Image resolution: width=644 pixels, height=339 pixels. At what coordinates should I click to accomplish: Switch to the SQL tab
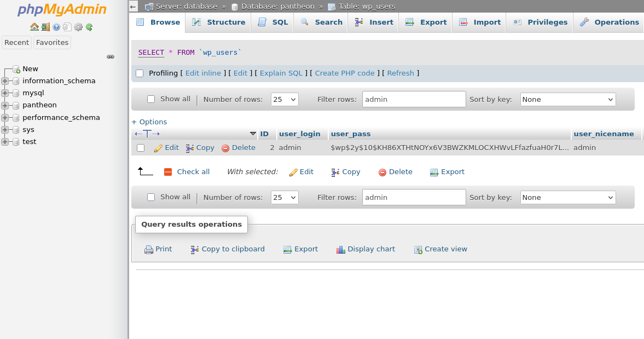pos(272,22)
